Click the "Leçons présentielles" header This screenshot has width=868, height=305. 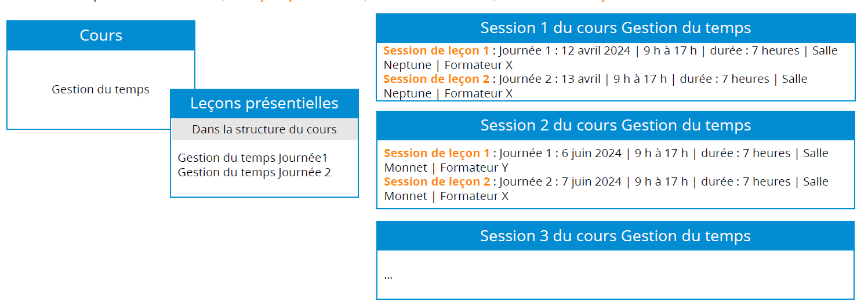pos(264,103)
